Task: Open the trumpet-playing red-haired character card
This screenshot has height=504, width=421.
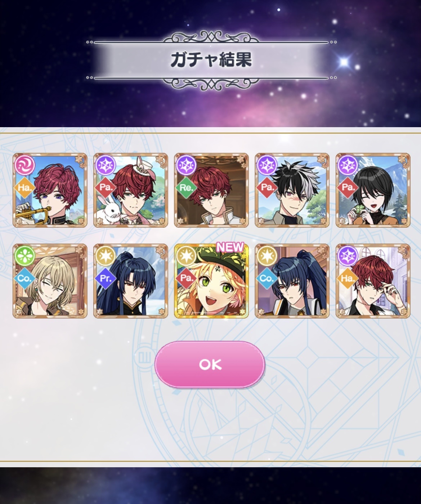Action: point(50,190)
